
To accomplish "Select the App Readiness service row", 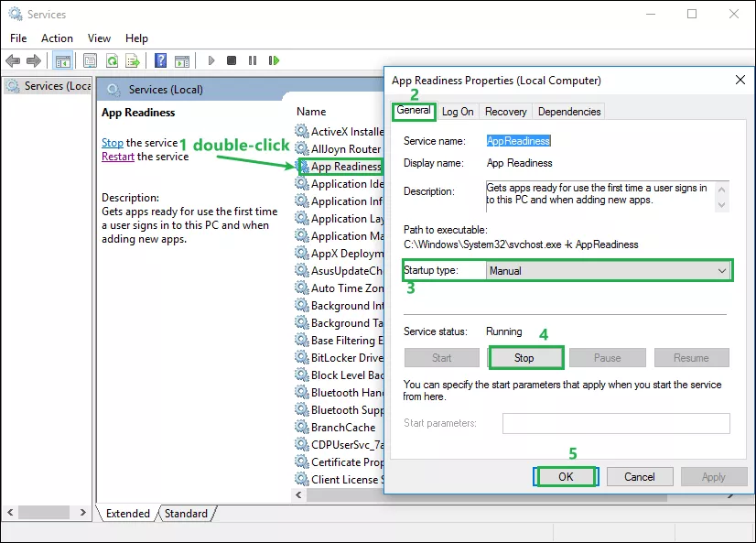I will pyautogui.click(x=340, y=167).
